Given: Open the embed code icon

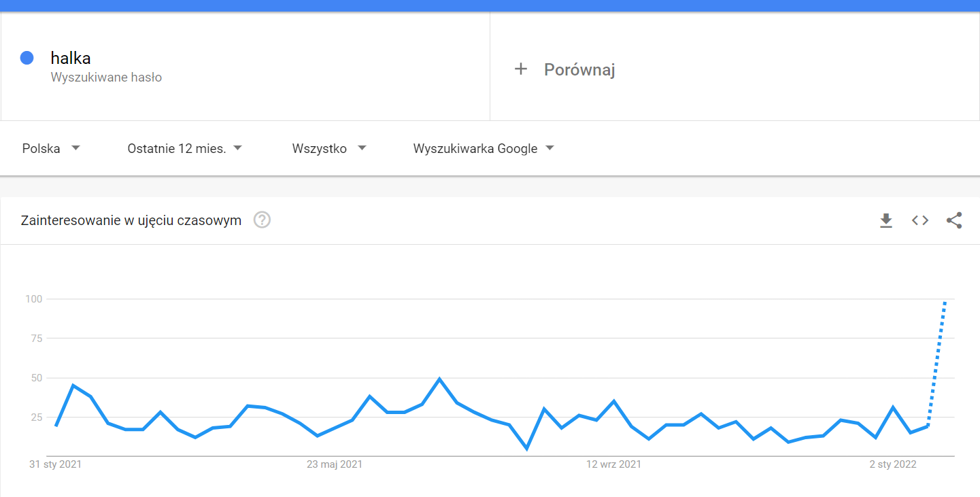Looking at the screenshot, I should (920, 220).
